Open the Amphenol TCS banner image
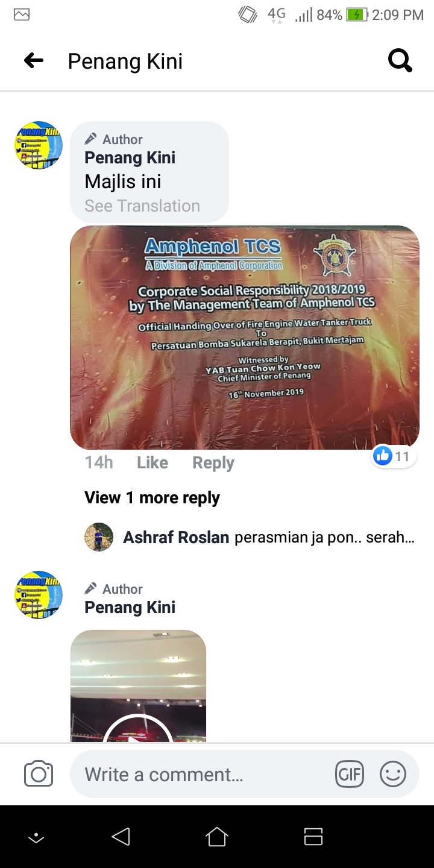The height and width of the screenshot is (868, 434). (245, 338)
